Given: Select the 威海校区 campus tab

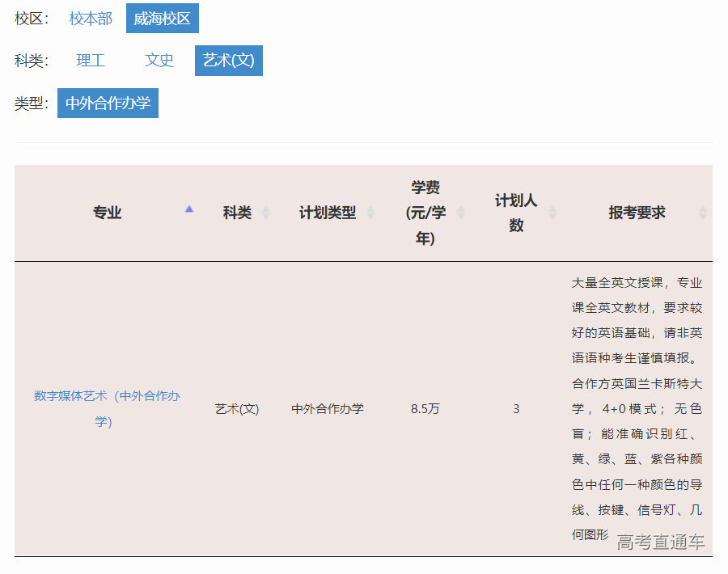Looking at the screenshot, I should [x=162, y=18].
